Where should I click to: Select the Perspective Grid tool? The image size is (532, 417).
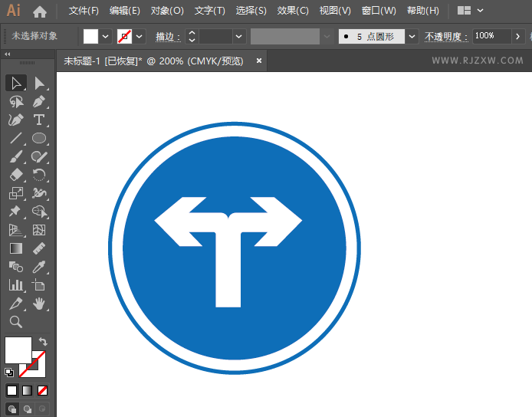pos(16,230)
